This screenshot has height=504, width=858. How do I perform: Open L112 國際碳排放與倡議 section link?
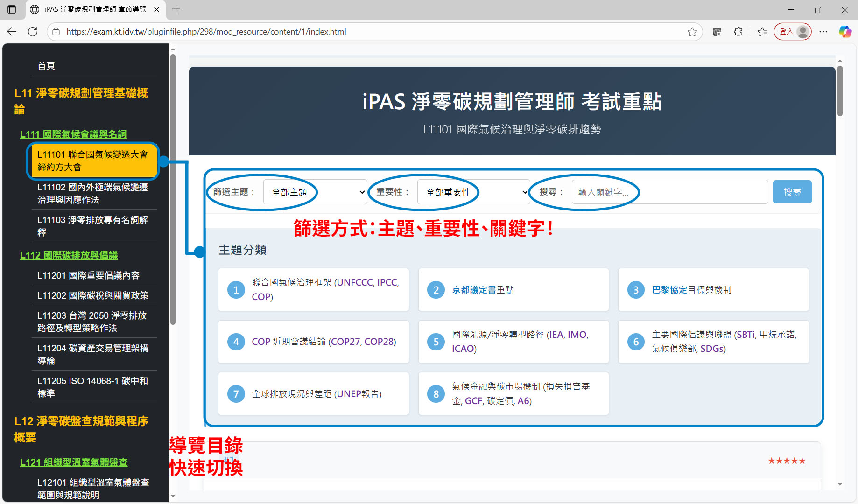click(x=69, y=255)
